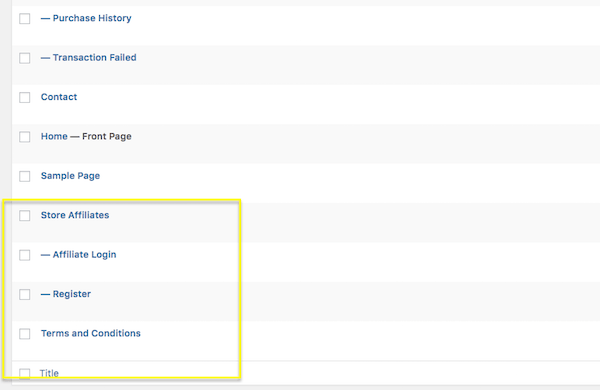Sort pages by the Title column footer

[x=49, y=373]
